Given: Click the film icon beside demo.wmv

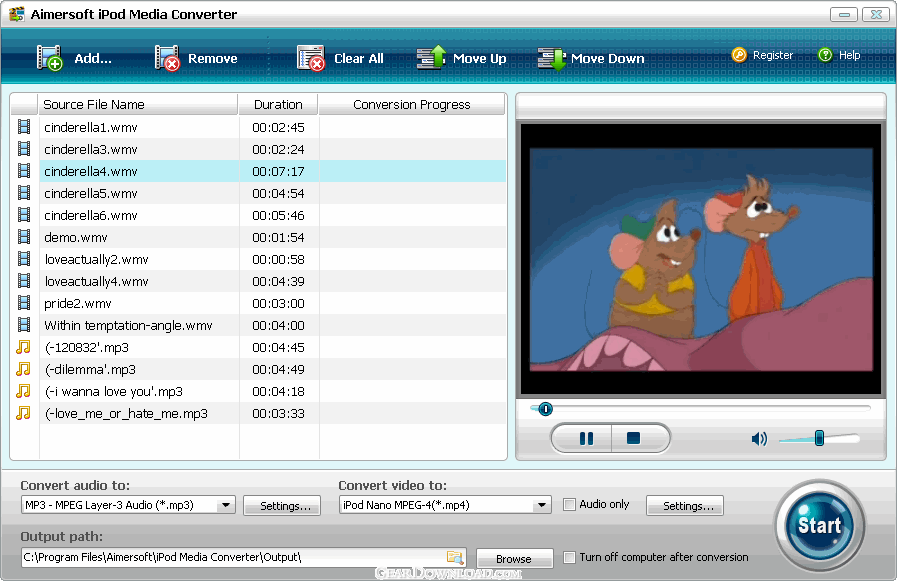Looking at the screenshot, I should 24,237.
